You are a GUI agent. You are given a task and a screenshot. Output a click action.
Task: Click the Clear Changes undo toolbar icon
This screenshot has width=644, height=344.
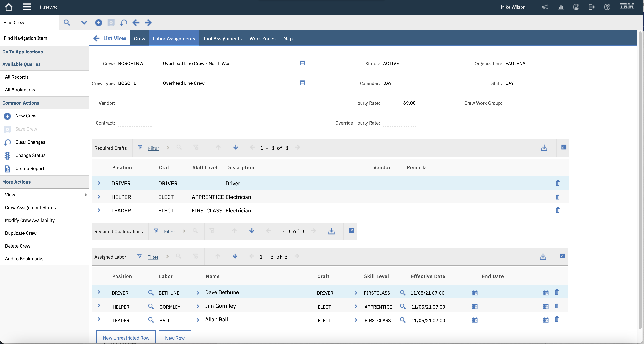click(123, 23)
